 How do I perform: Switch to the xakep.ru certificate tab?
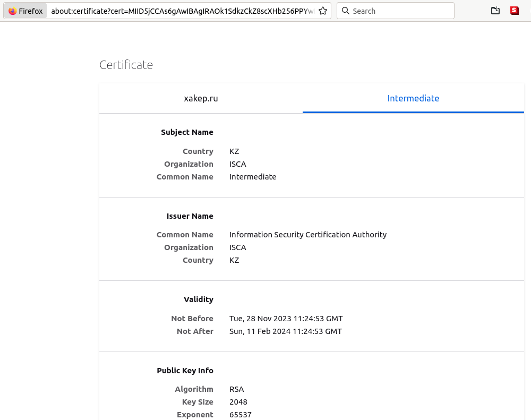point(201,98)
